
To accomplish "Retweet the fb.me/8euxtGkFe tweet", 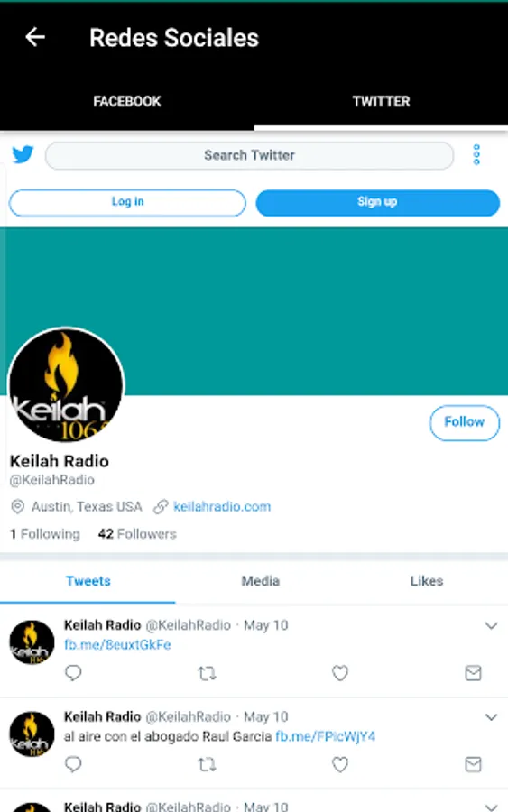I will pos(207,673).
